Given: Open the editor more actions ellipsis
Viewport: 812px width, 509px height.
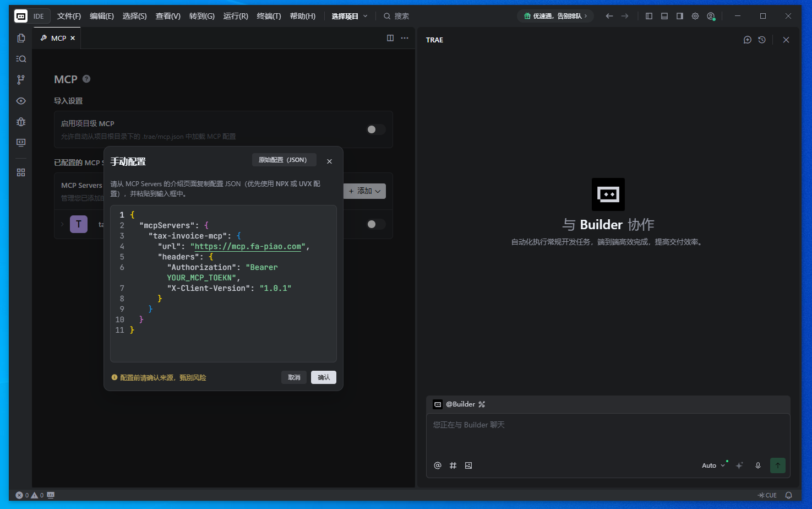Looking at the screenshot, I should click(x=405, y=38).
